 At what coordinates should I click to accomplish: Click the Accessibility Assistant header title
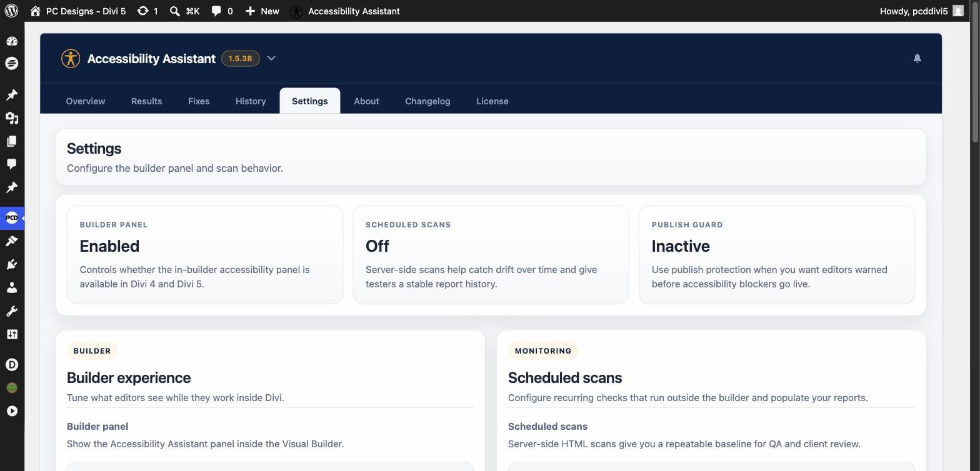point(151,59)
